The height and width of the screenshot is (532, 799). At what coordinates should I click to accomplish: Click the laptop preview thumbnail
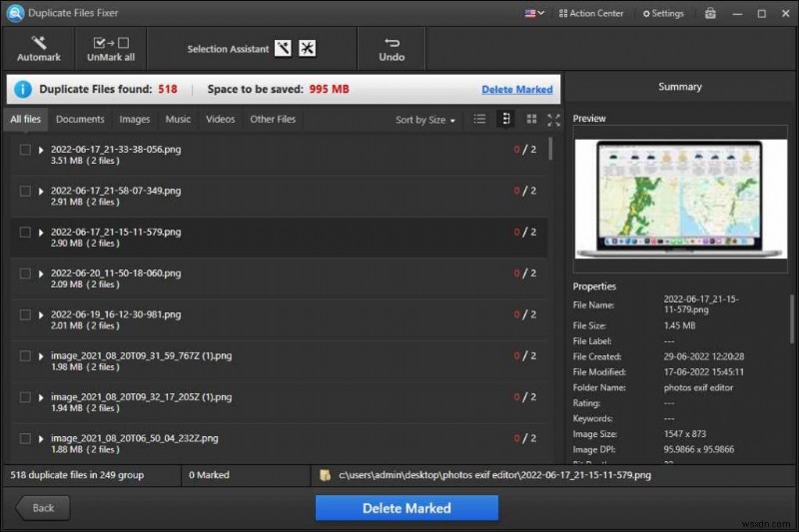(680, 199)
